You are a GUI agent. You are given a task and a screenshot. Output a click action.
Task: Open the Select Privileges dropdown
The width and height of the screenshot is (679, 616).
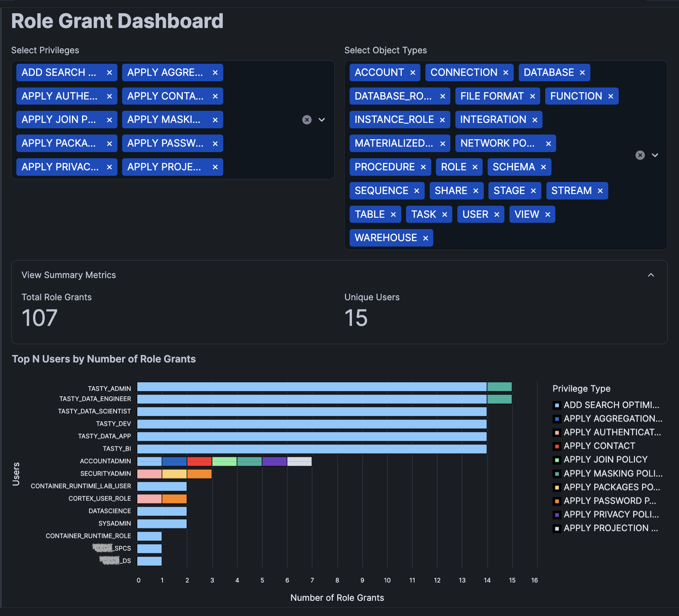pos(322,120)
